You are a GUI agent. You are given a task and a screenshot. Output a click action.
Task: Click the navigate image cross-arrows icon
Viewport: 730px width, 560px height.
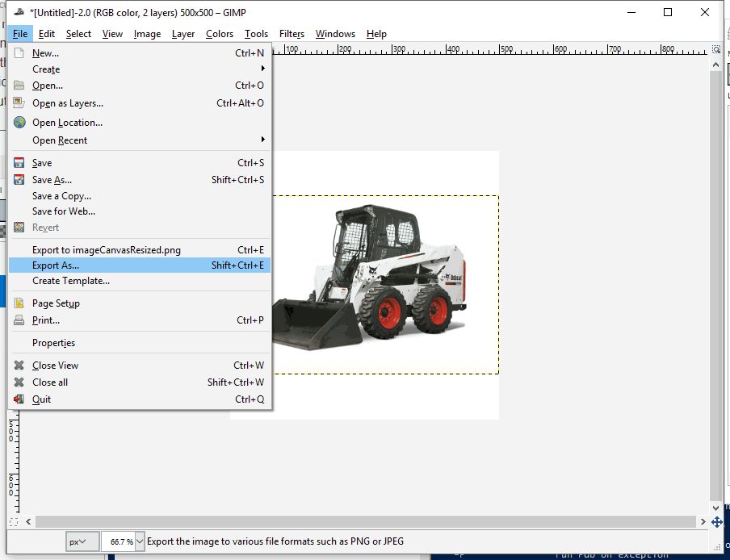716,522
